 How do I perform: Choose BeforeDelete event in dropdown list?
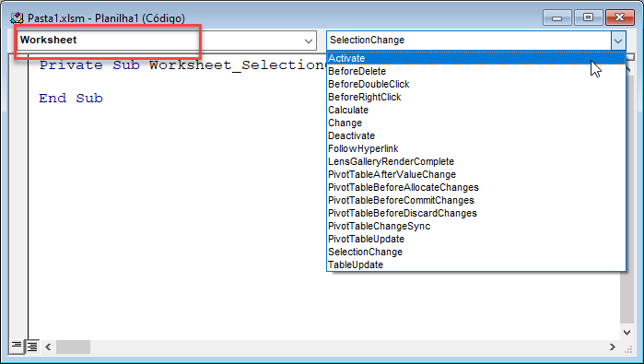476,72
